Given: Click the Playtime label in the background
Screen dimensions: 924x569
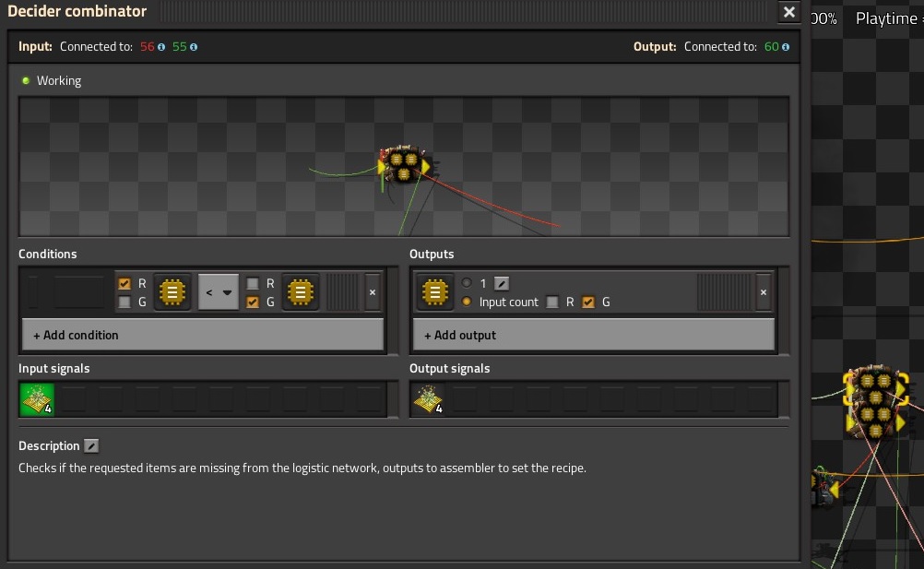Looking at the screenshot, I should 886,18.
